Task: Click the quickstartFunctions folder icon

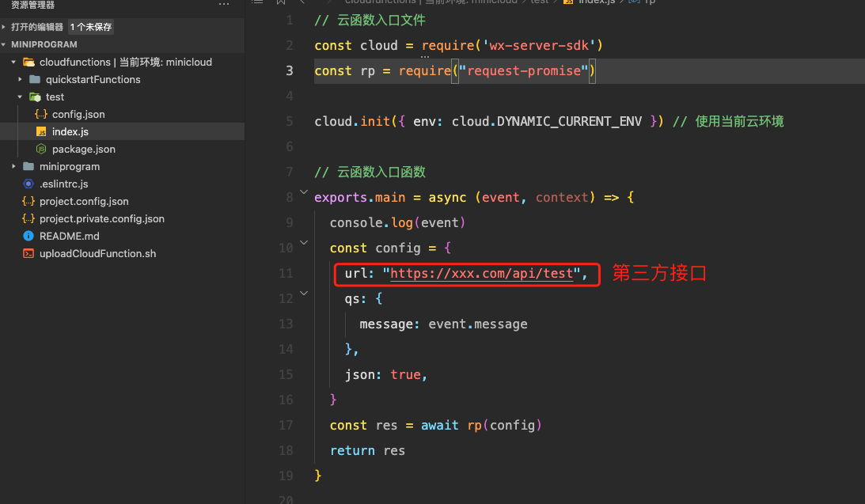Action: pos(35,79)
